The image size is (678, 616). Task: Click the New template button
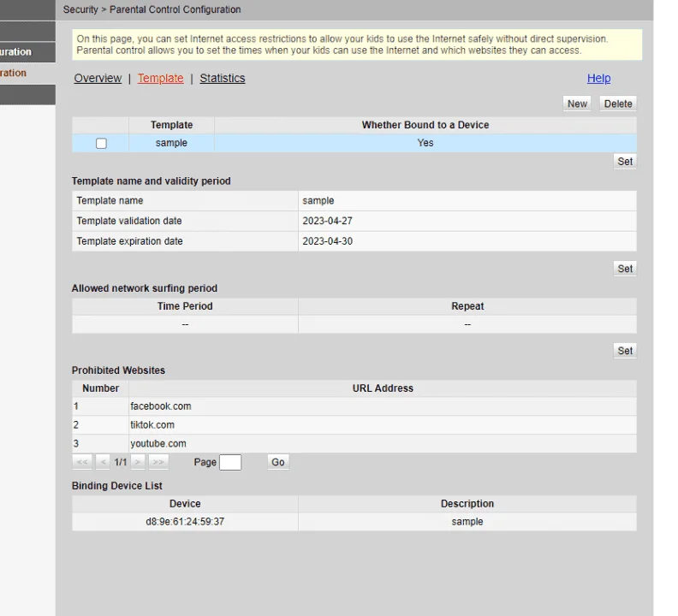click(x=577, y=104)
